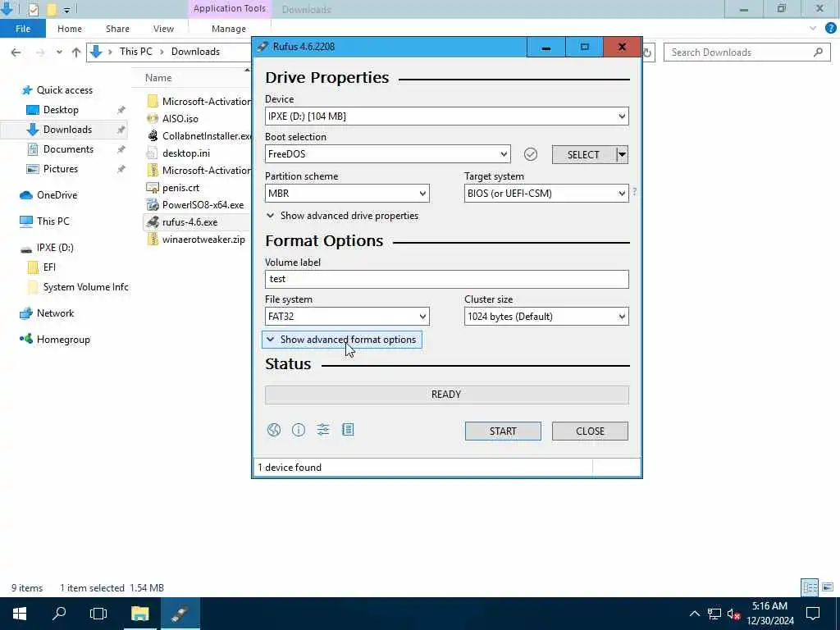Open the Cluster size dropdown
This screenshot has height=630, width=840.
(546, 317)
